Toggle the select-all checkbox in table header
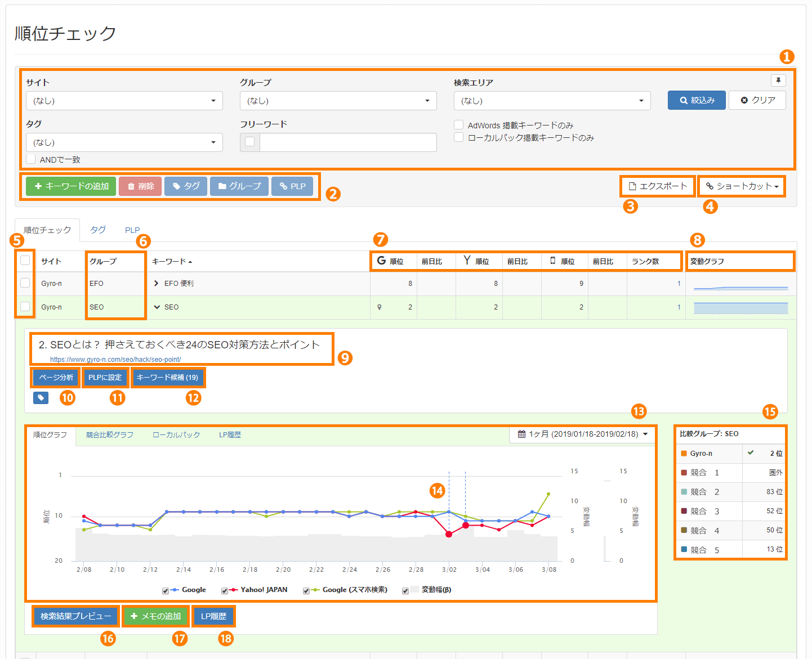 [x=25, y=261]
